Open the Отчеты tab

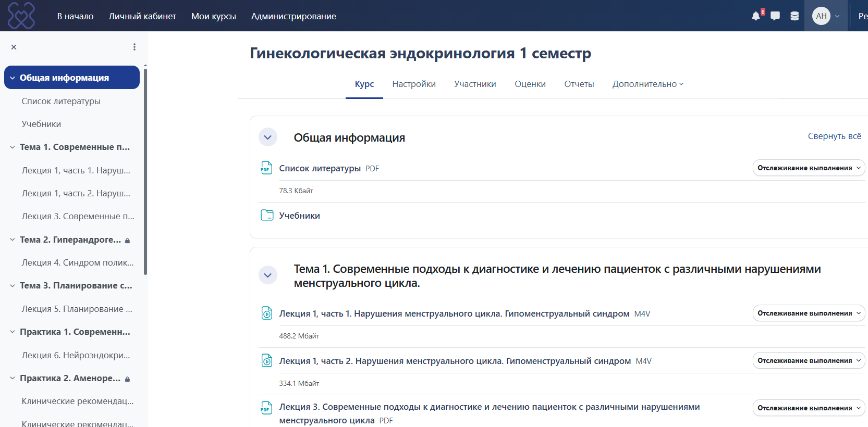click(579, 84)
